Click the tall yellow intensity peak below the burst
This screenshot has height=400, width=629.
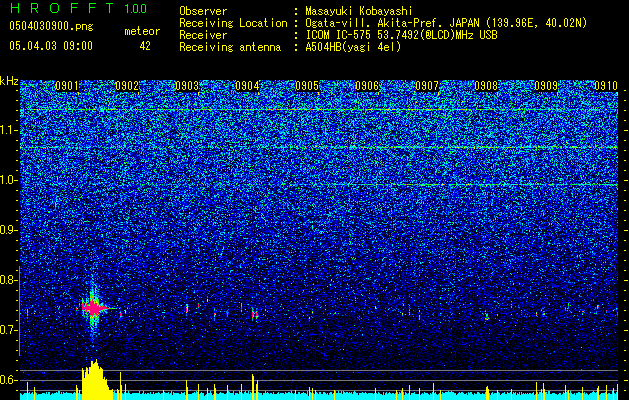95,380
